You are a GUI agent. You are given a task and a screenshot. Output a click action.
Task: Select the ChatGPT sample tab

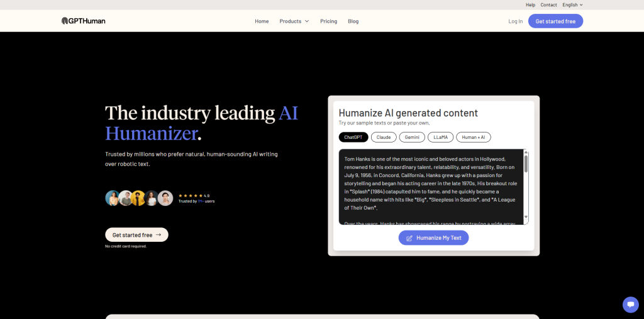pos(353,138)
